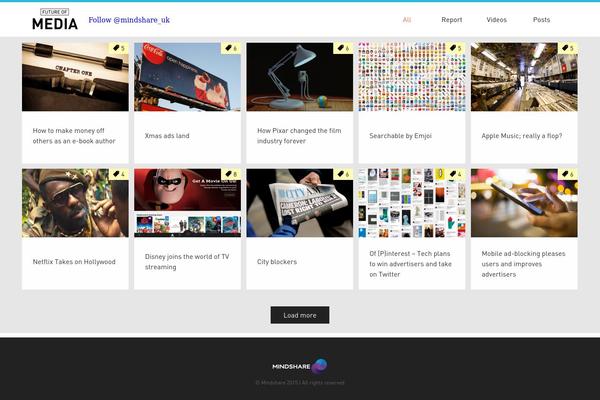Image resolution: width=600 pixels, height=400 pixels.
Task: Open the 'City blockers' article title
Action: pos(277,262)
